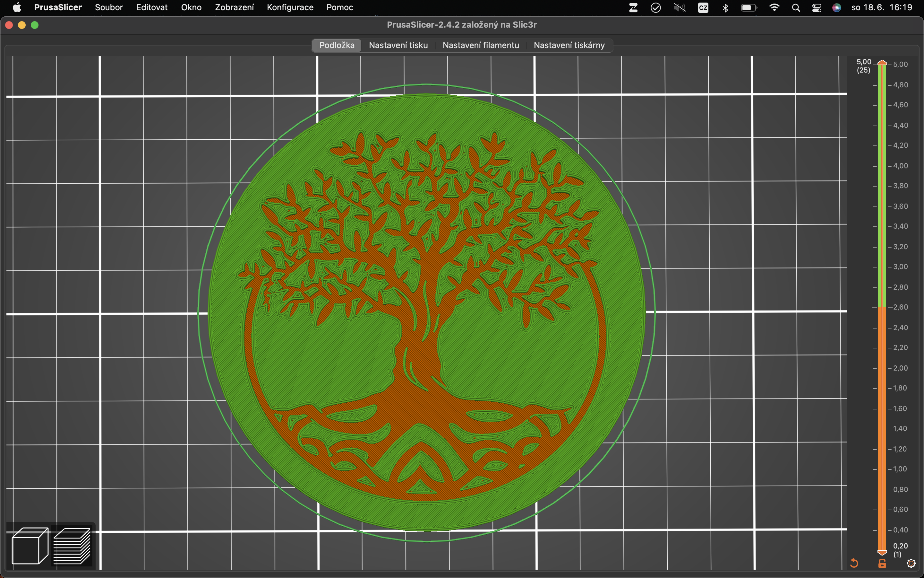The height and width of the screenshot is (578, 924).
Task: Open the CZ keyboard input menu
Action: [703, 8]
